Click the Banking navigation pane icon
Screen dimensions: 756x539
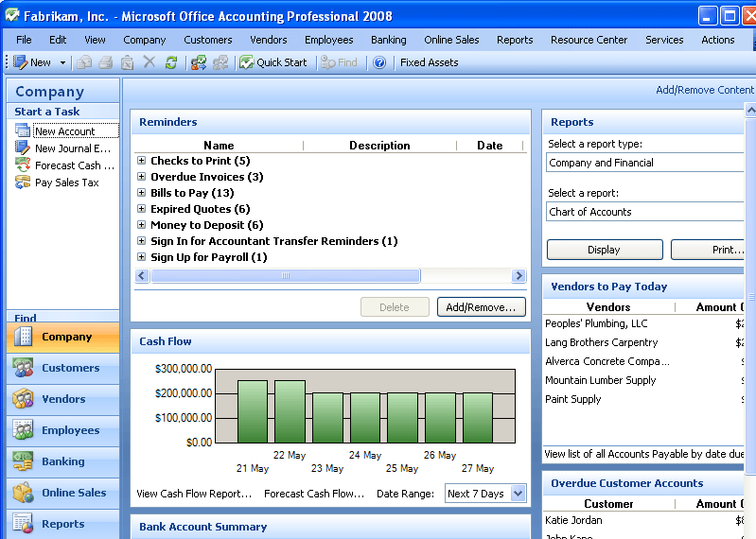click(x=23, y=461)
